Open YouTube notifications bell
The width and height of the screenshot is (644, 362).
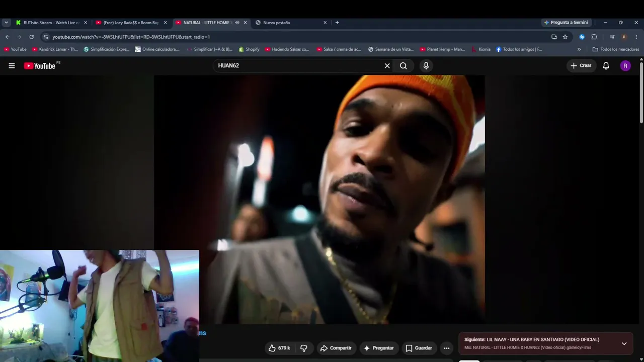pos(606,66)
